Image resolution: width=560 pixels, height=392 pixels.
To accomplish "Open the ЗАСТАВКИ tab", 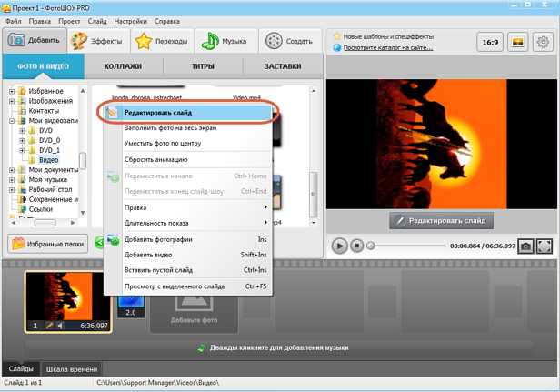I will (x=283, y=66).
